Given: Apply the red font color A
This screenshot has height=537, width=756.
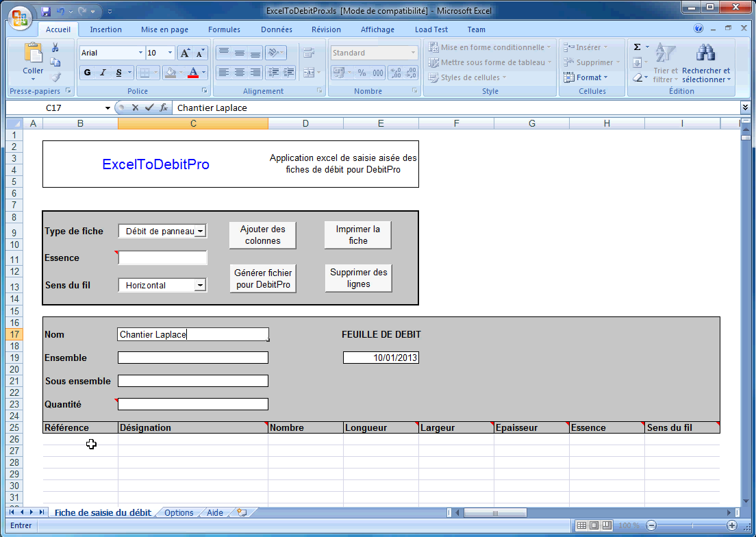Looking at the screenshot, I should [193, 73].
